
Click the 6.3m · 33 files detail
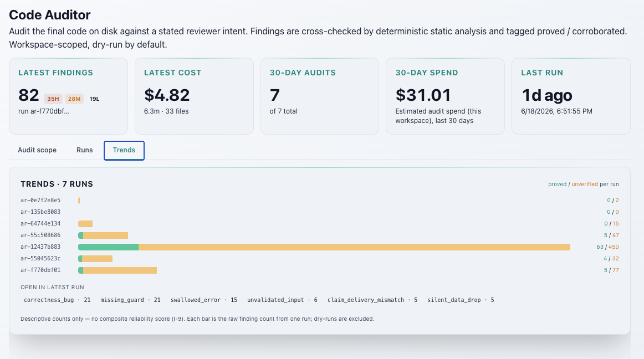[x=166, y=111]
